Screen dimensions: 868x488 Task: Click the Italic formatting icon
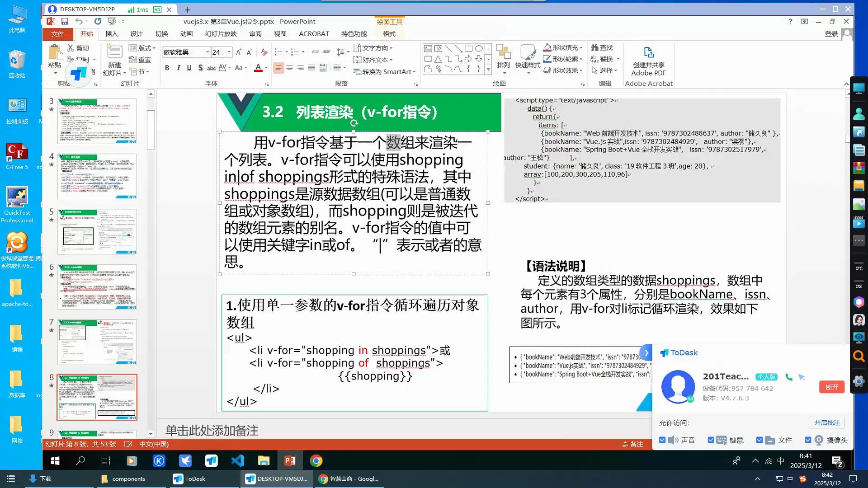[178, 68]
